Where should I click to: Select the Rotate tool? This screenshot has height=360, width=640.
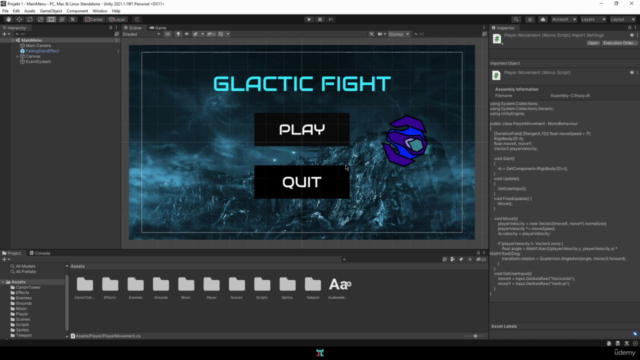click(29, 19)
